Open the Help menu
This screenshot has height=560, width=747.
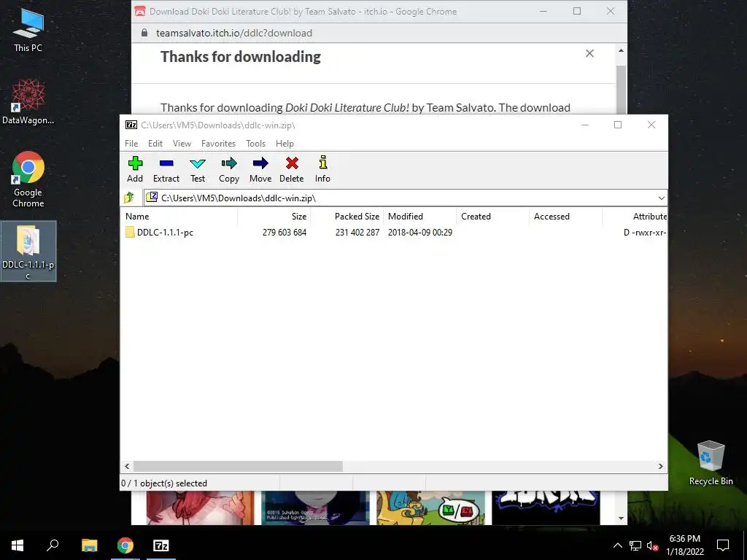click(x=285, y=144)
